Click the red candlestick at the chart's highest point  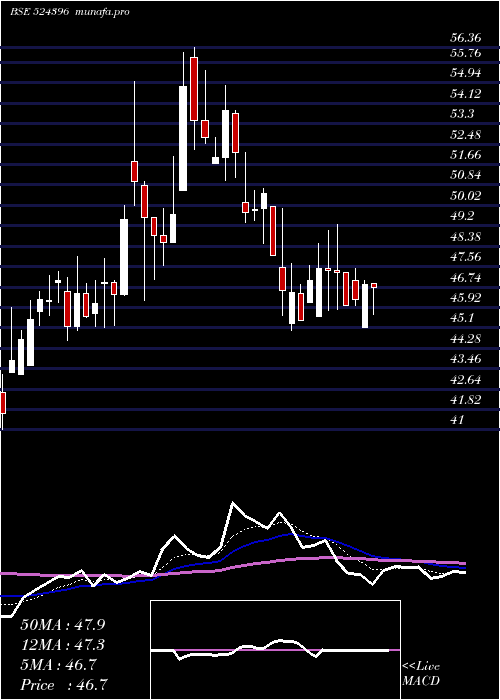[x=194, y=89]
